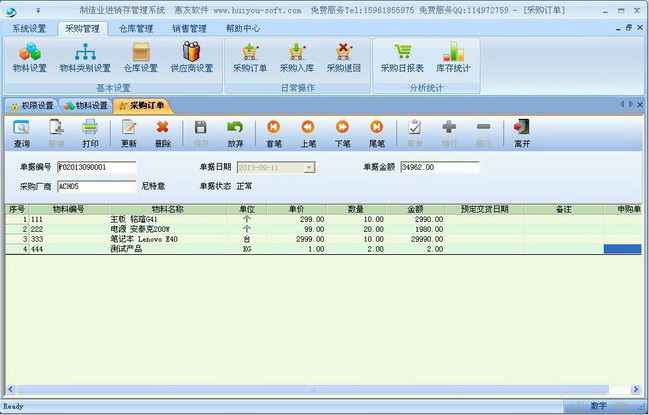Open the 系统设置 menu tab
Image resolution: width=649 pixels, height=415 pixels.
[29, 29]
